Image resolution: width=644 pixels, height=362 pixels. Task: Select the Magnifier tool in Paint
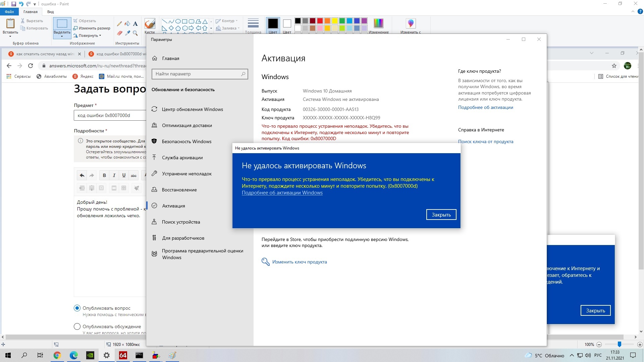(x=135, y=33)
